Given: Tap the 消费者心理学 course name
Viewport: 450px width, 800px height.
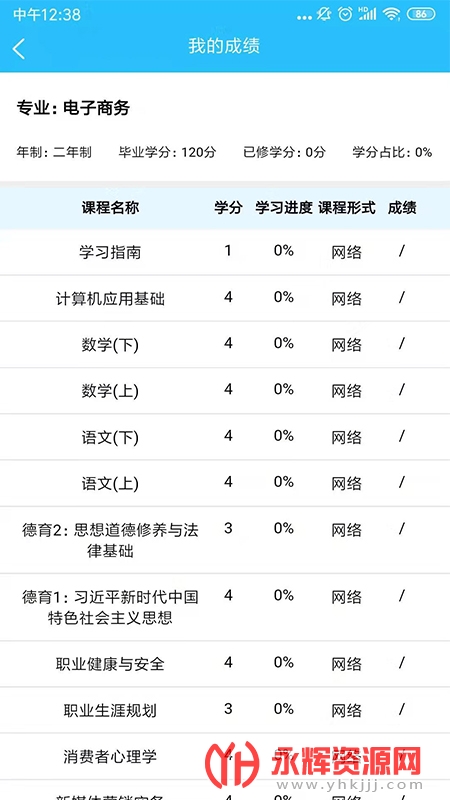Looking at the screenshot, I should click(x=110, y=756).
